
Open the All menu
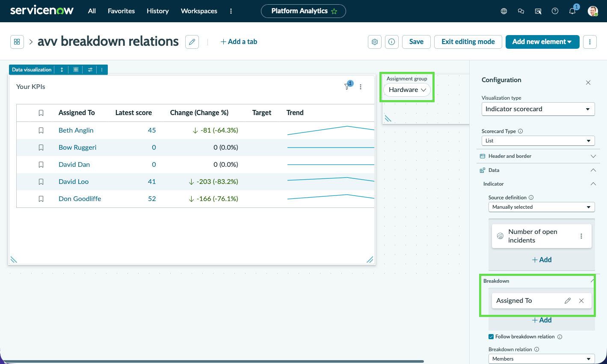(x=92, y=11)
